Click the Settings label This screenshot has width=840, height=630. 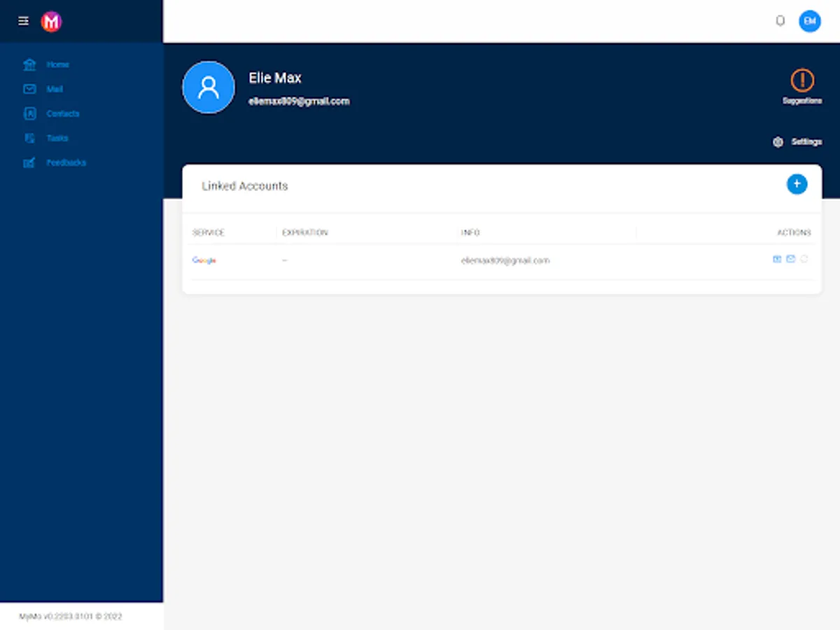point(806,142)
